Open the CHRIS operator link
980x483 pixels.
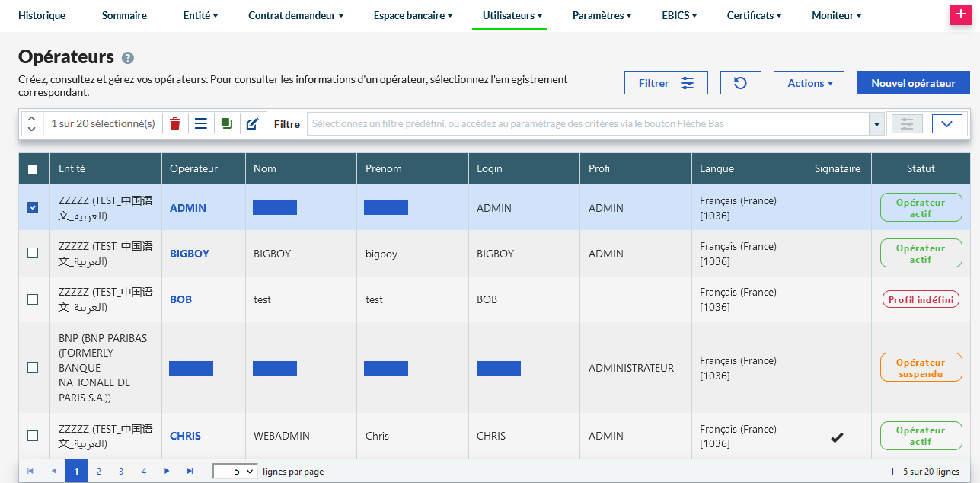(185, 436)
